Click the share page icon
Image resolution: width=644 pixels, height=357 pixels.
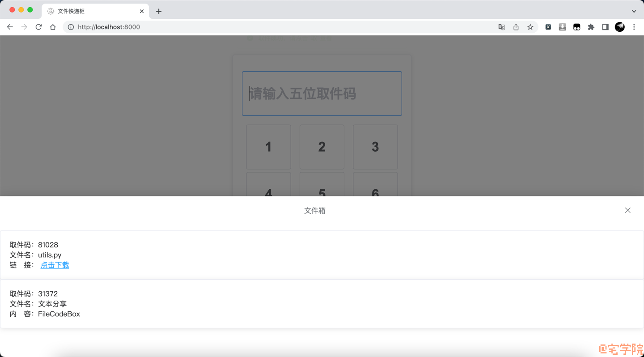[x=516, y=27]
